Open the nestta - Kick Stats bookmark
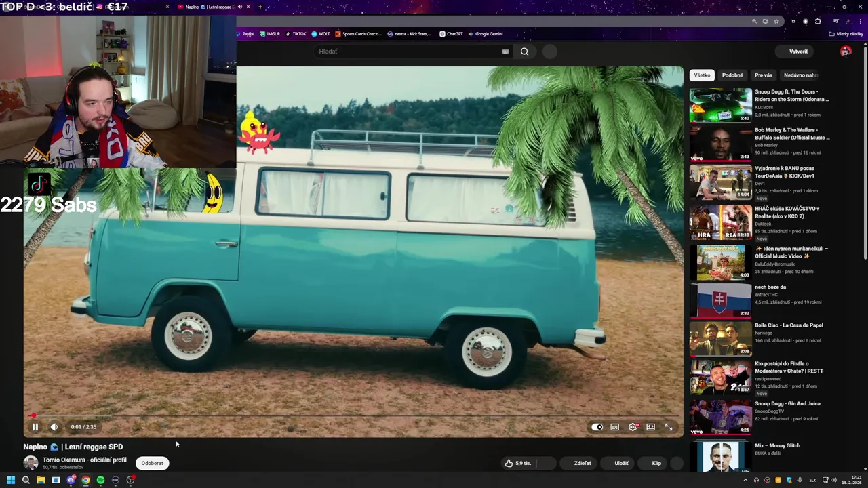Image resolution: width=868 pixels, height=488 pixels. (x=409, y=34)
